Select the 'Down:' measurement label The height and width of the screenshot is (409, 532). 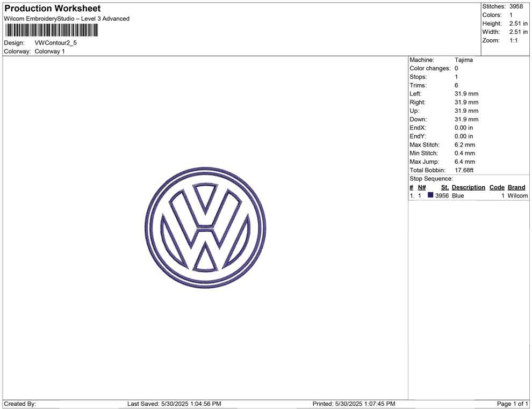click(418, 119)
